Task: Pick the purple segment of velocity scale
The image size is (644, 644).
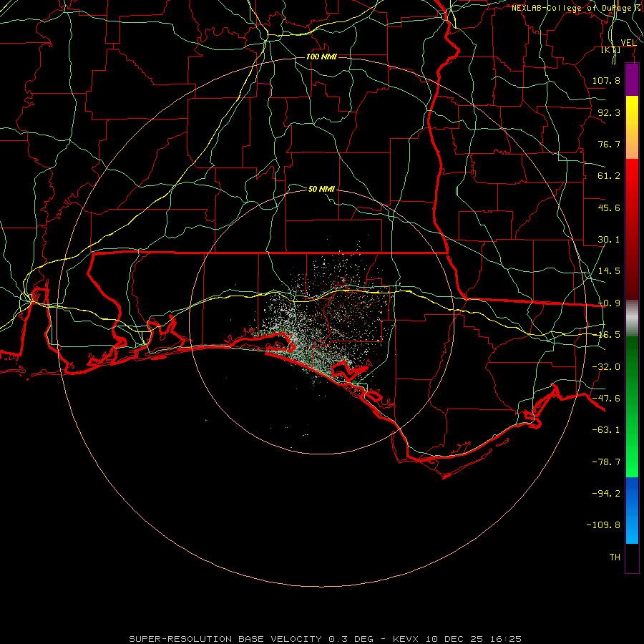Action: point(632,79)
